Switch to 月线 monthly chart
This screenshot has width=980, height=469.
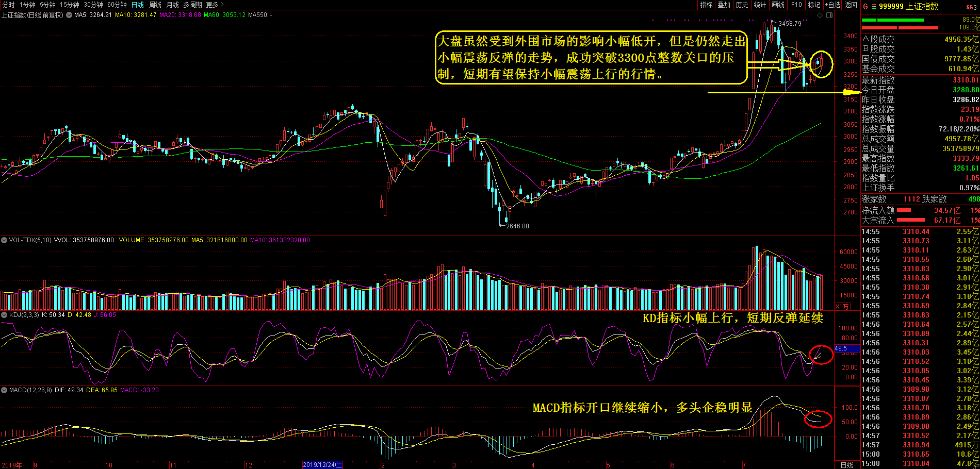(173, 5)
